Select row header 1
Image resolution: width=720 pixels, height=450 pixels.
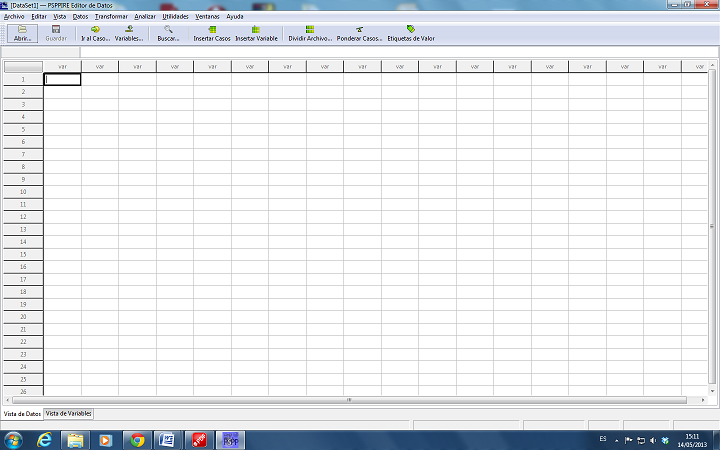click(23, 79)
